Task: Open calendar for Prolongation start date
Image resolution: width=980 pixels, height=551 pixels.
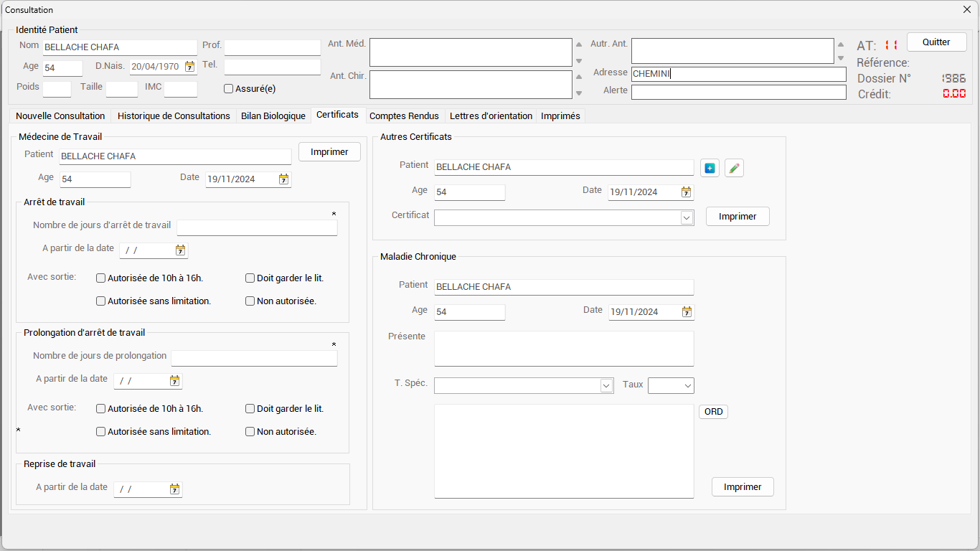Action: tap(174, 381)
